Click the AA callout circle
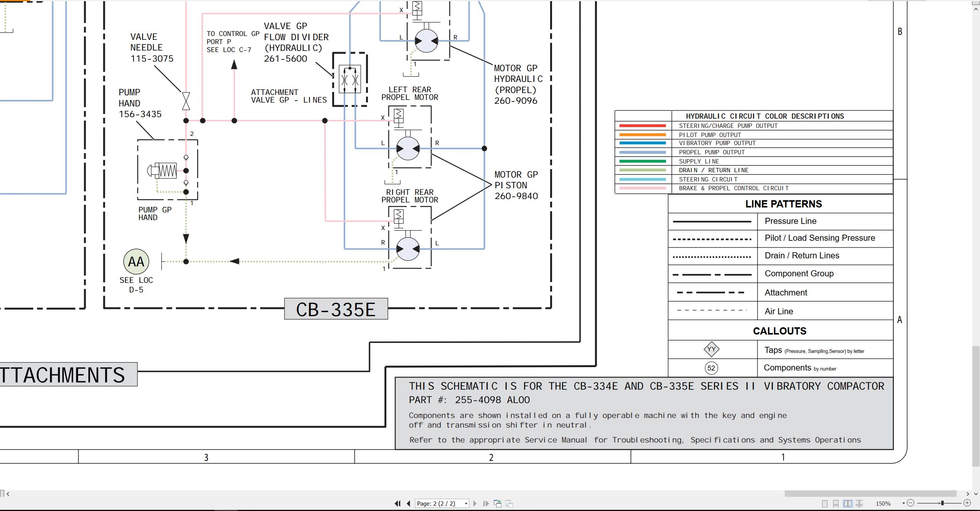Viewport: 980px width, 511px height. tap(136, 262)
